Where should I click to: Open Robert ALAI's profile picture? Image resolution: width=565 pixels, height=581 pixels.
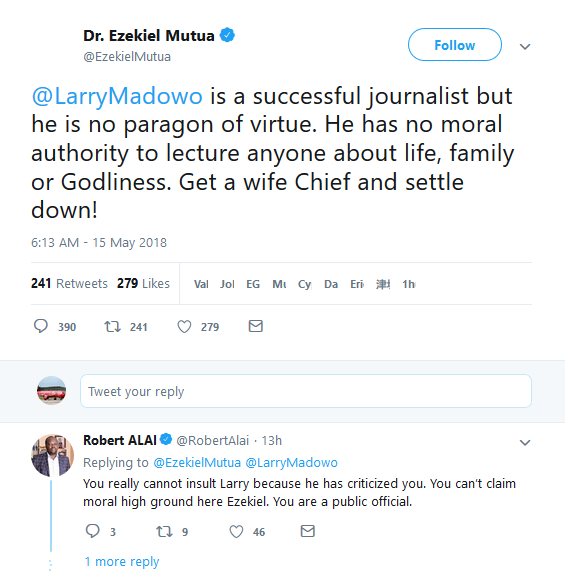coord(52,455)
